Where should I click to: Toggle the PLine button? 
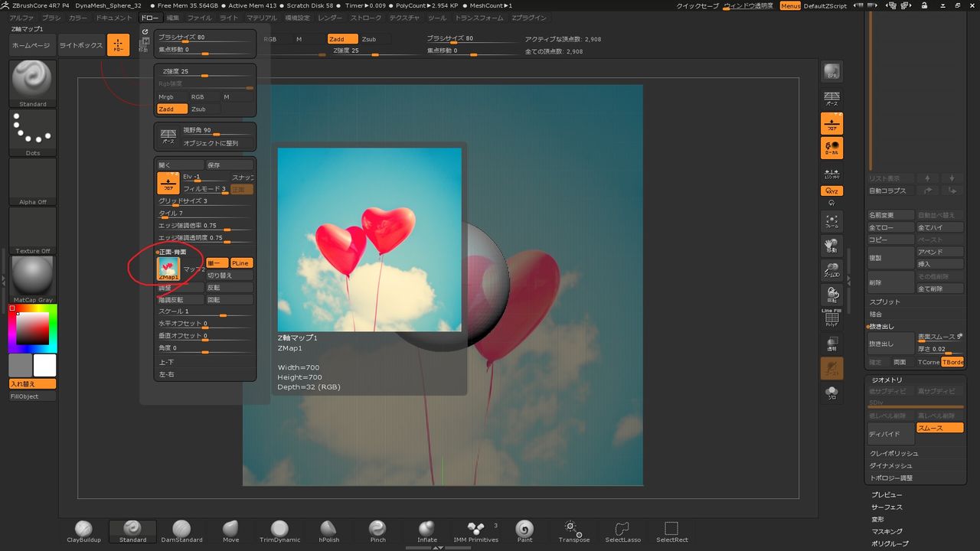click(241, 263)
